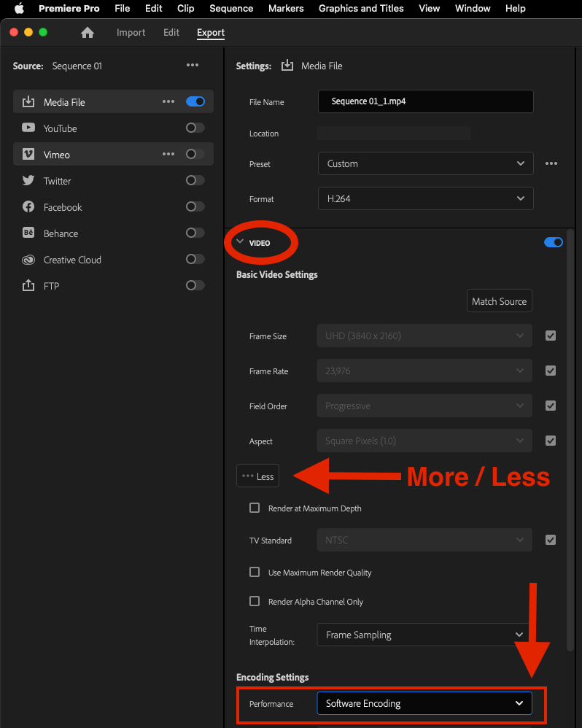
Task: Open the Field Order dropdown
Action: click(x=424, y=406)
